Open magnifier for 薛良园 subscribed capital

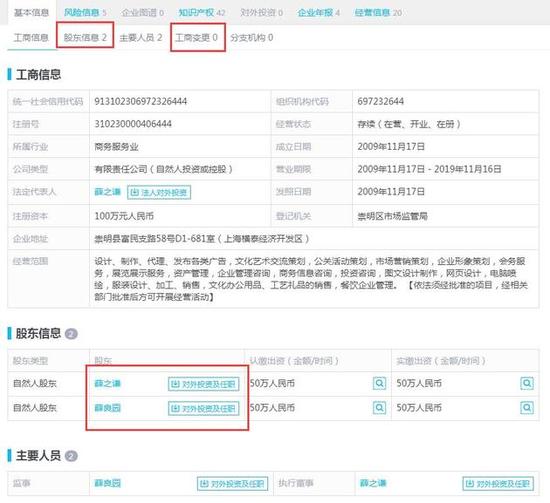point(379,408)
